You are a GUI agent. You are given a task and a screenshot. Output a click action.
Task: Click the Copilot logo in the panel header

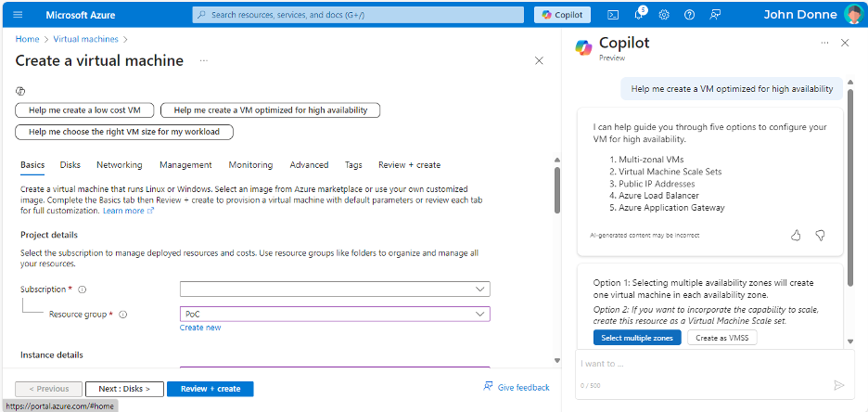[583, 47]
